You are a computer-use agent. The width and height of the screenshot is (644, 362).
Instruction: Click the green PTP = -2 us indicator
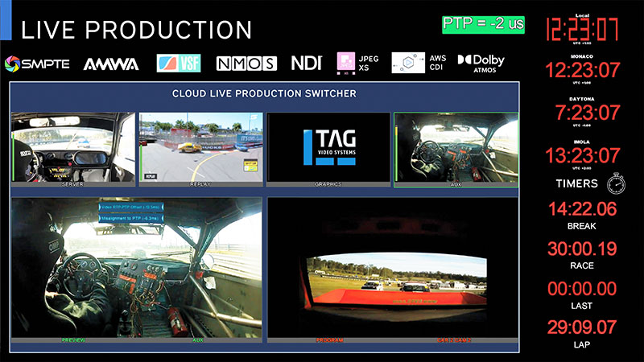[484, 25]
